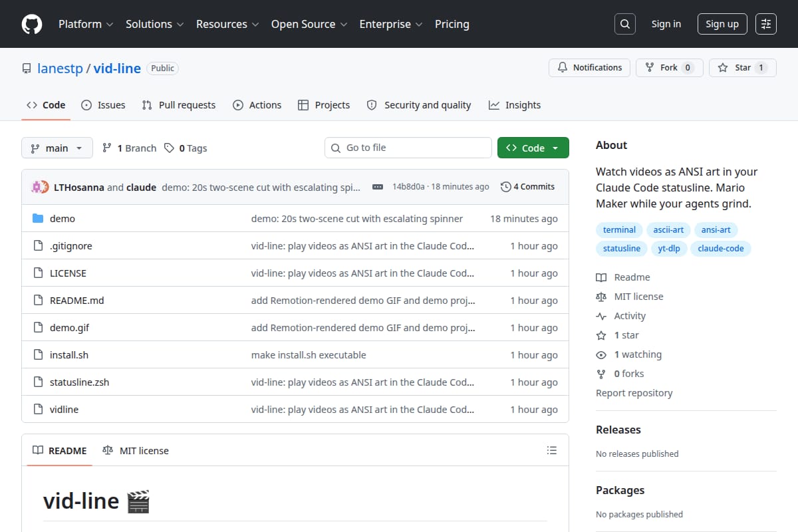The image size is (798, 532).
Task: Expand the Resources menu
Action: [226, 24]
